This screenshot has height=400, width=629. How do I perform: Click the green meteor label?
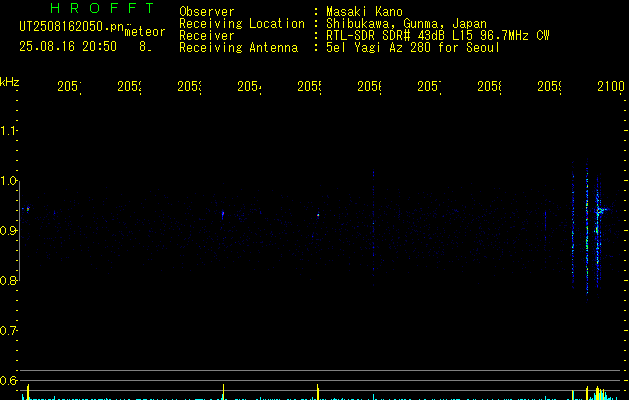coord(145,32)
